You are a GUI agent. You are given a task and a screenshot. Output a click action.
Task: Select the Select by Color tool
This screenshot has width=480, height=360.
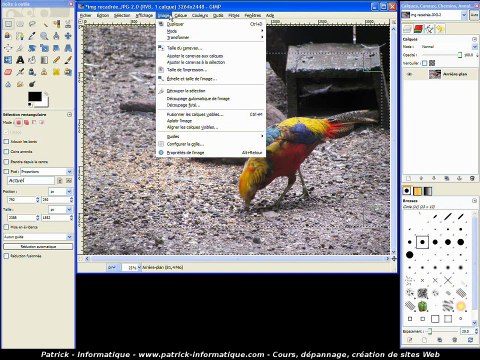[x=56, y=24]
